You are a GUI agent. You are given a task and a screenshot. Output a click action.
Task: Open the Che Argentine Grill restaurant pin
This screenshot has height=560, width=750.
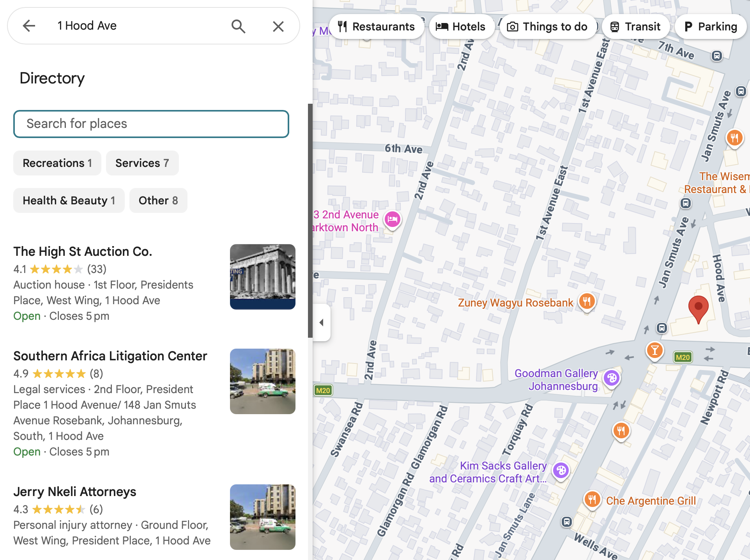click(592, 500)
